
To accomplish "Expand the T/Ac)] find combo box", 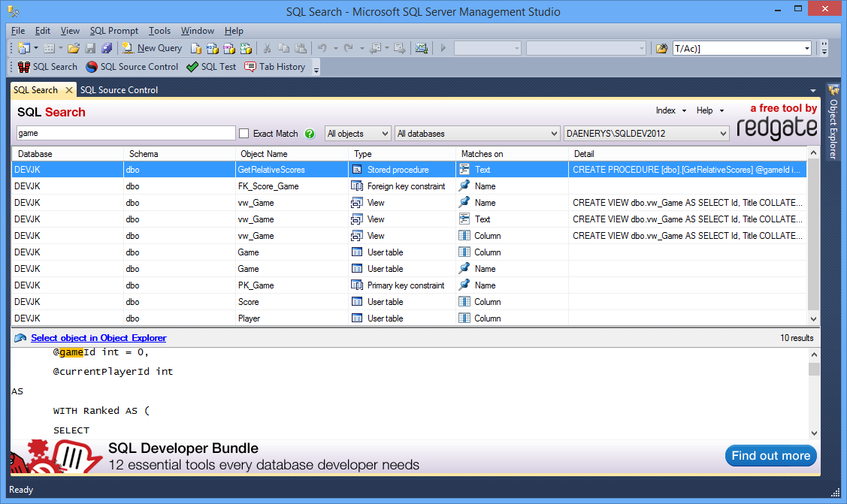I will 807,49.
